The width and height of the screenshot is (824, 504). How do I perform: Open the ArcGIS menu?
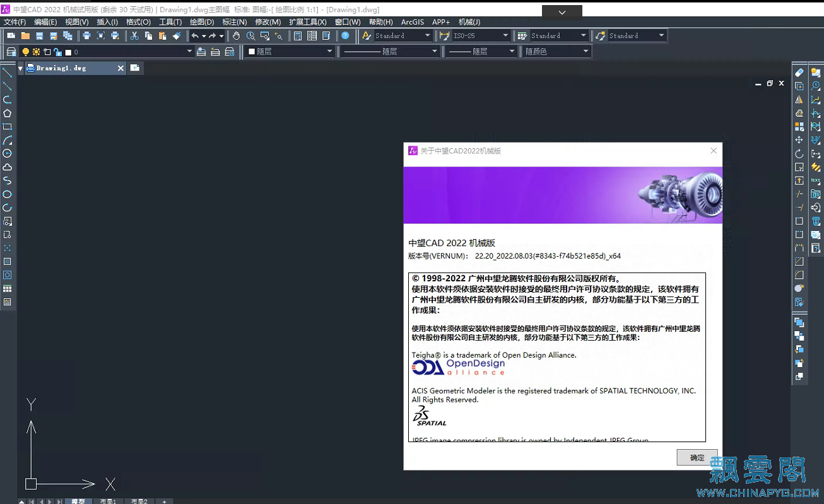[x=413, y=22]
